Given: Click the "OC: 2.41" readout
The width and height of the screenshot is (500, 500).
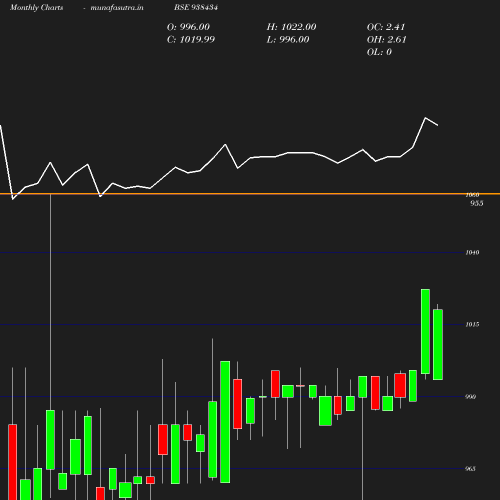Looking at the screenshot, I should tap(386, 27).
